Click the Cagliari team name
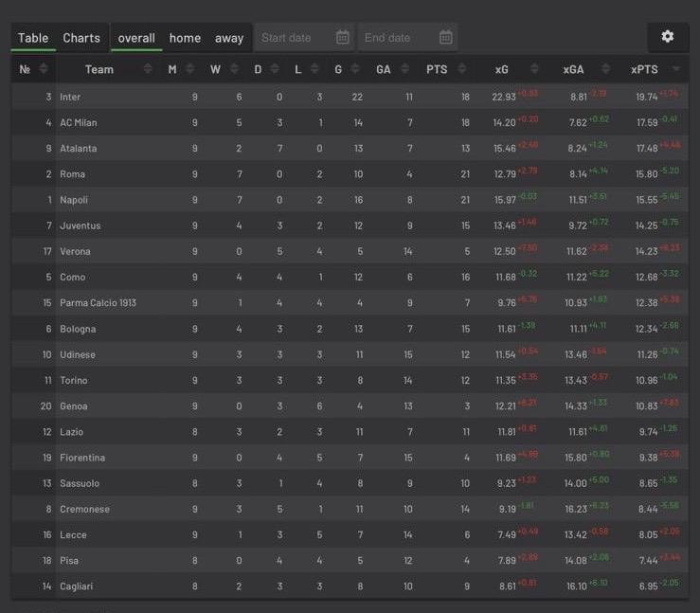This screenshot has height=613, width=700. click(x=78, y=586)
